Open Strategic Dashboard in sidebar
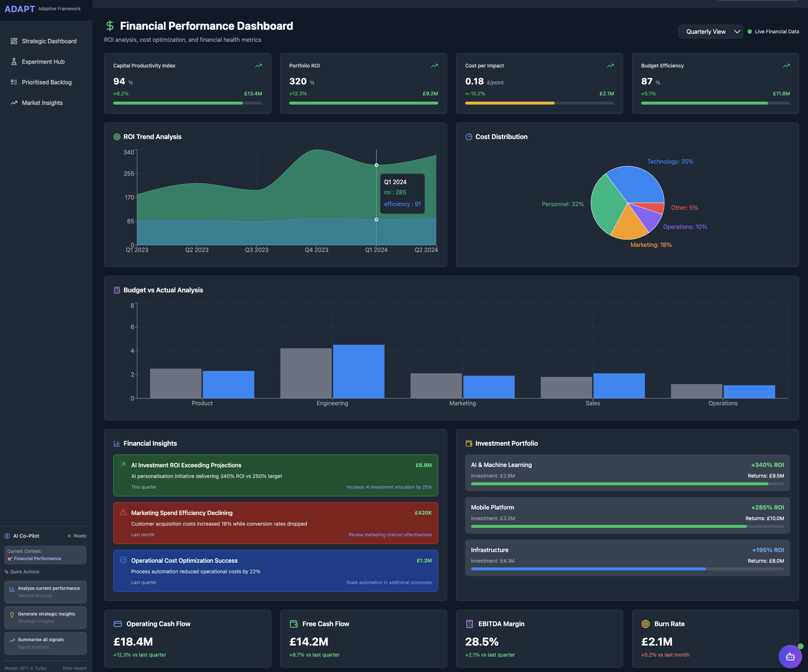 point(49,41)
